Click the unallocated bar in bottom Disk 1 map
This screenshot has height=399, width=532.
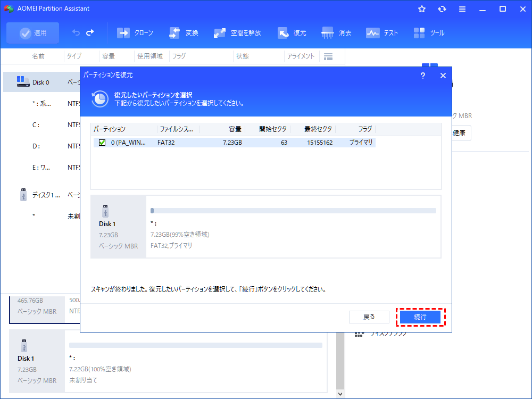[195, 345]
